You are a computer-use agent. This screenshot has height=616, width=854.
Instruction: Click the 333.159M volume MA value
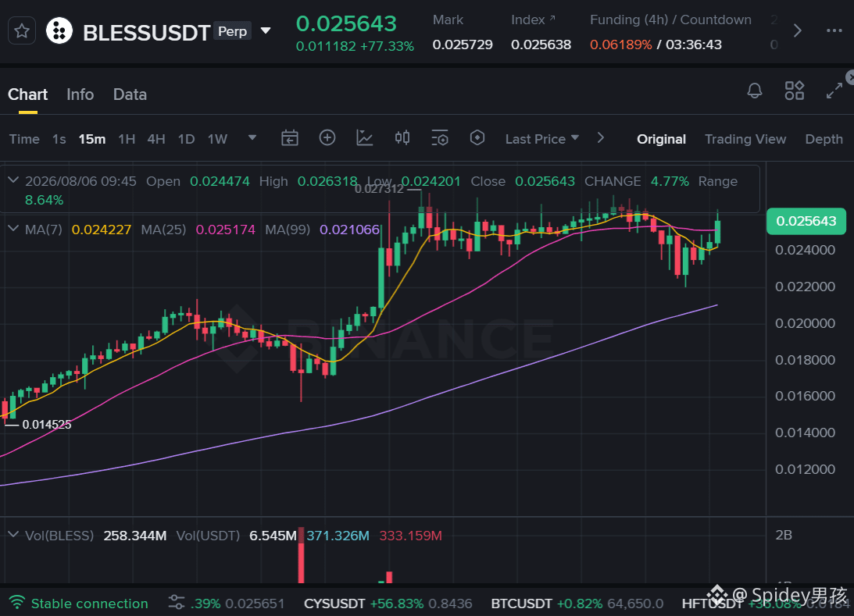click(410, 536)
